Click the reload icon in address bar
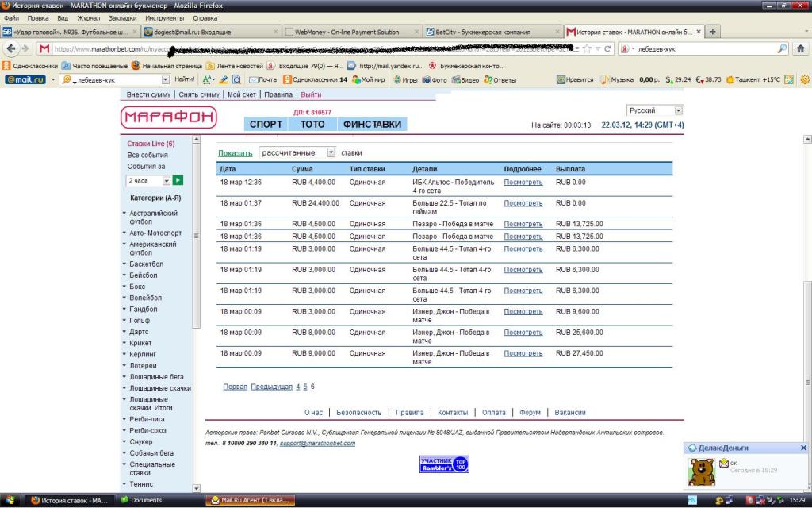Screen dimensions: 812x508 point(607,48)
